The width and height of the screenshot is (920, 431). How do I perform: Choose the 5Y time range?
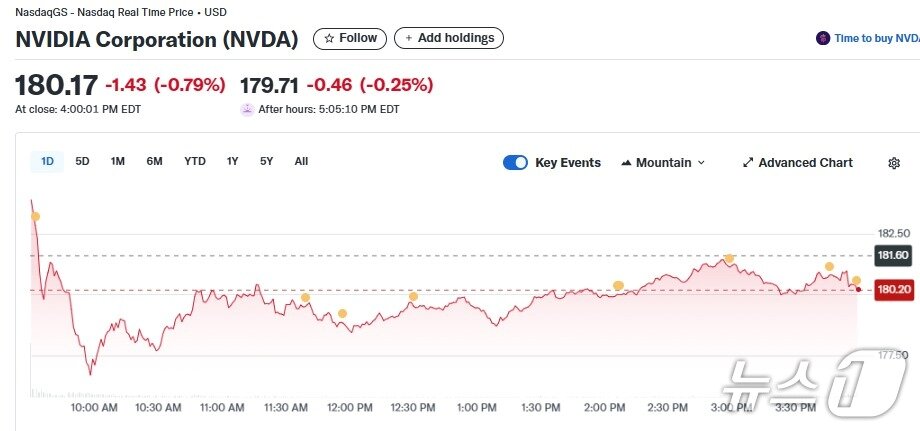coord(266,161)
